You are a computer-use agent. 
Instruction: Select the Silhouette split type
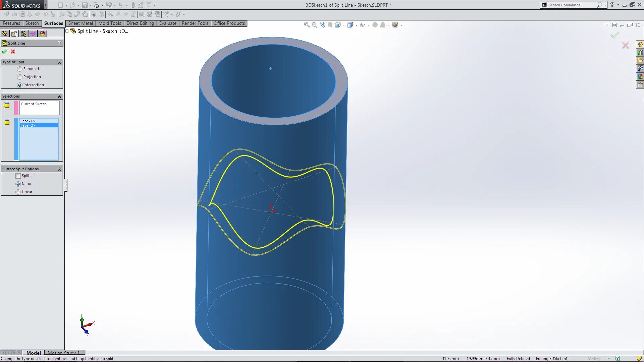coord(20,69)
